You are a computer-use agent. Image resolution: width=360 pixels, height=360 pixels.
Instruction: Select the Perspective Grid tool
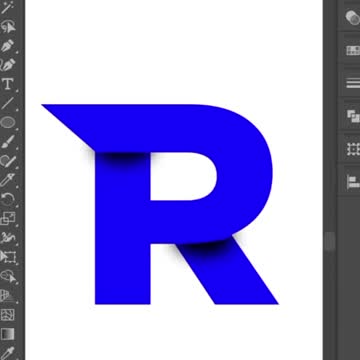pos(7,295)
